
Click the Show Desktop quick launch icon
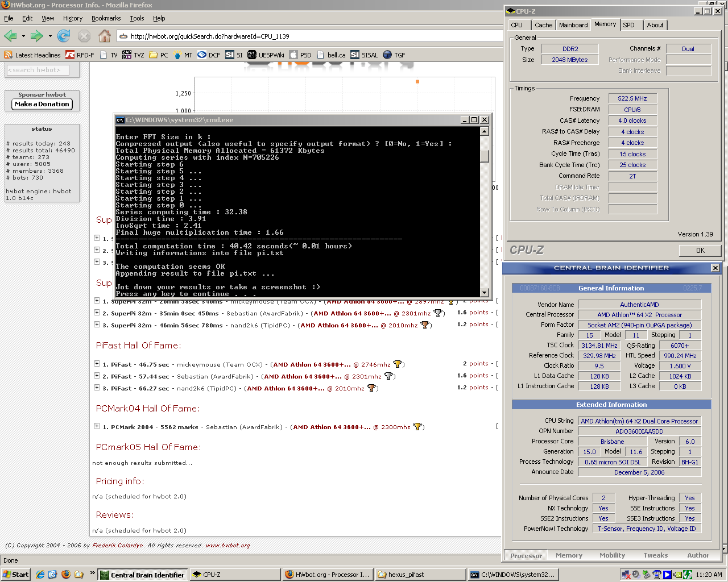click(53, 575)
